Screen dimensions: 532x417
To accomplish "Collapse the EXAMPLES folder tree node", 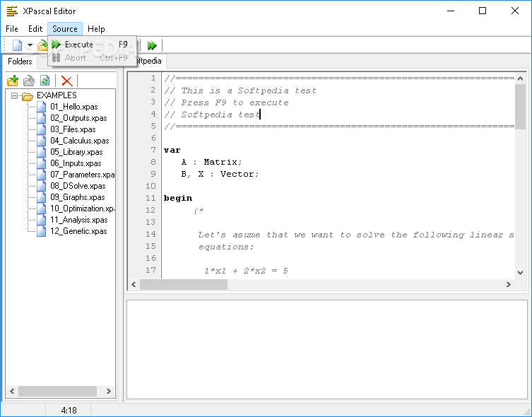I will click(14, 95).
